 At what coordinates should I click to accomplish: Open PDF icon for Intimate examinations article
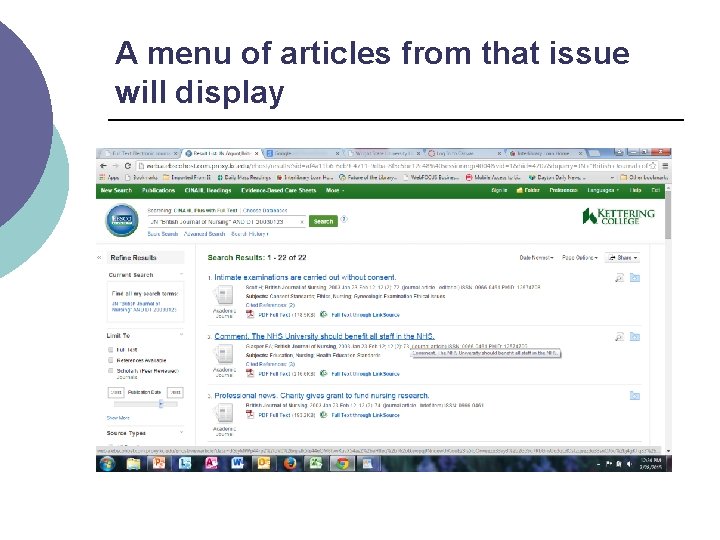tap(250, 315)
